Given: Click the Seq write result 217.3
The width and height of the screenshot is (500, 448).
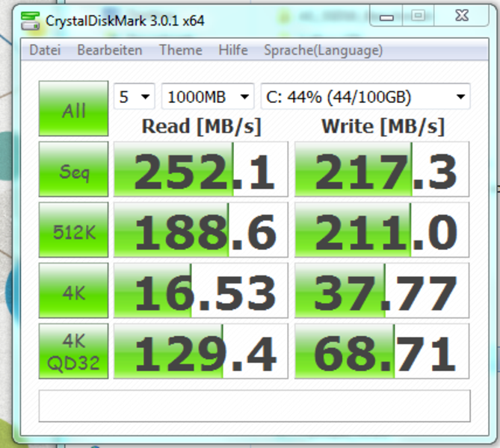Looking at the screenshot, I should coord(382,169).
